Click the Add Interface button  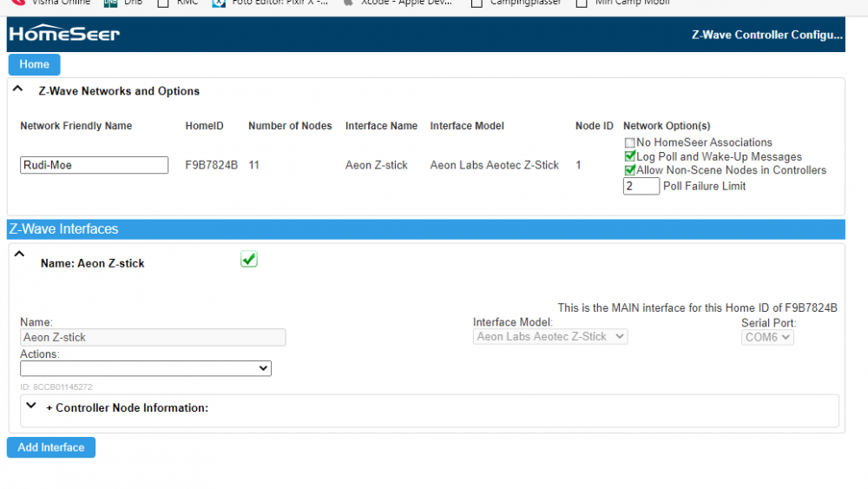coord(51,447)
